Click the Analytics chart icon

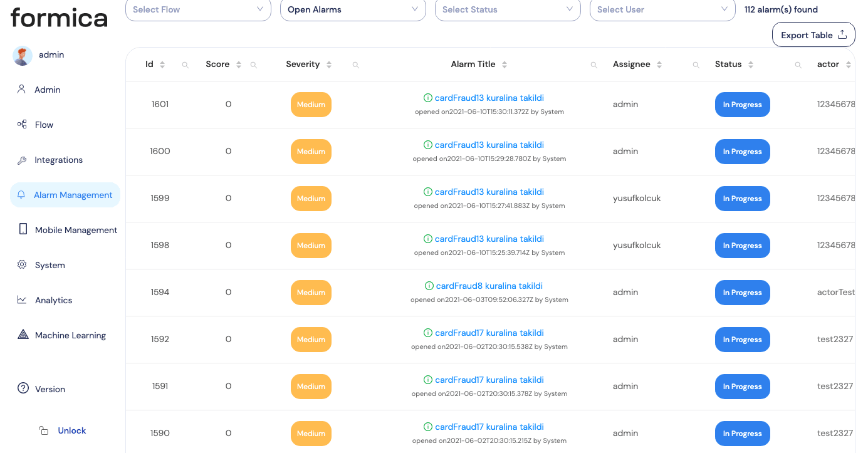[x=22, y=300]
